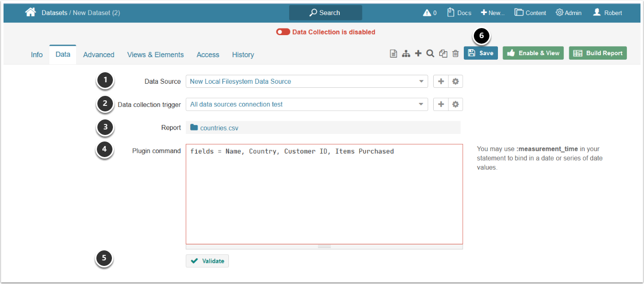This screenshot has width=644, height=284.
Task: Switch to the Data tab
Action: point(63,54)
